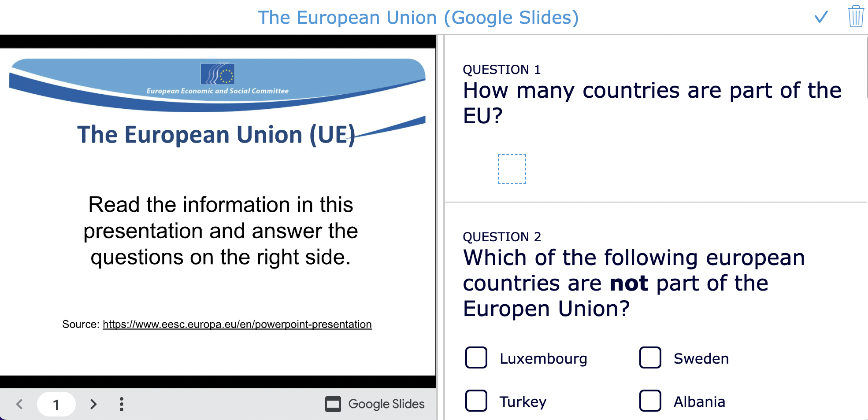868x420 pixels.
Task: Open the eesc.europa.eu source hyperlink
Action: click(x=237, y=324)
